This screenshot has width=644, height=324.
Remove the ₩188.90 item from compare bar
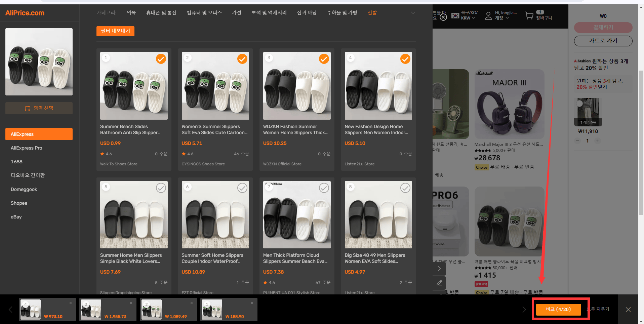(x=252, y=303)
